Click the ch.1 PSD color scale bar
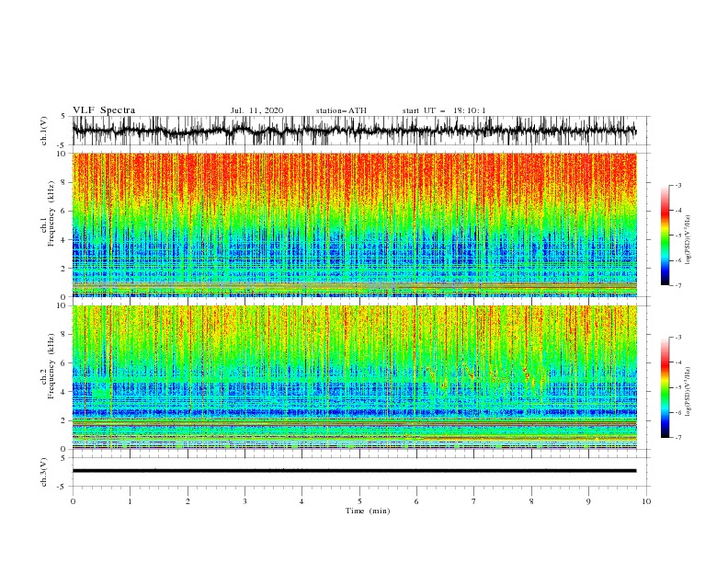Viewport: 728px width, 563px height. point(665,235)
